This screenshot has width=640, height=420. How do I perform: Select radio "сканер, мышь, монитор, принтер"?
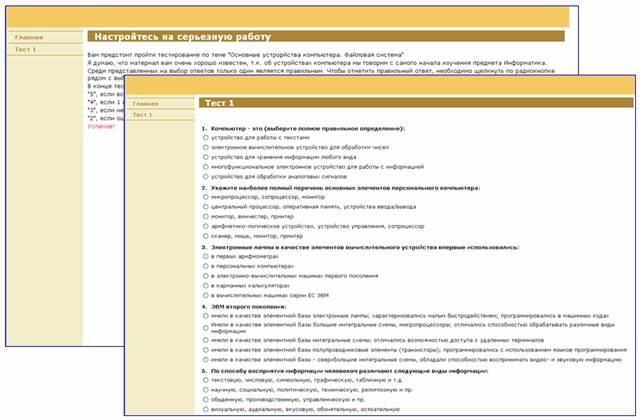tap(206, 236)
